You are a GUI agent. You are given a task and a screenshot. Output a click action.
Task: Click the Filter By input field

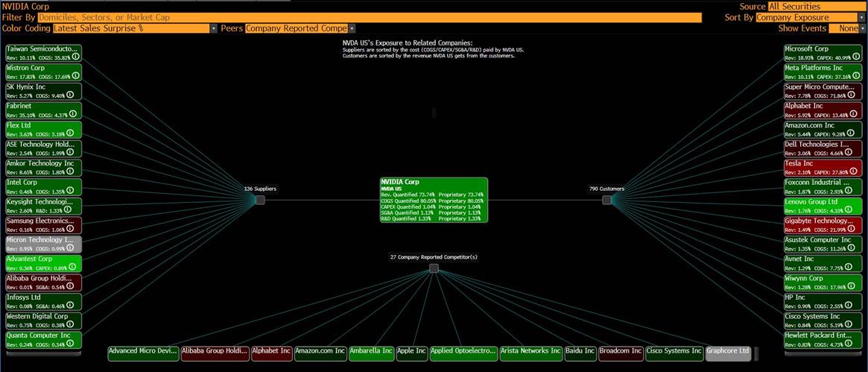point(370,18)
